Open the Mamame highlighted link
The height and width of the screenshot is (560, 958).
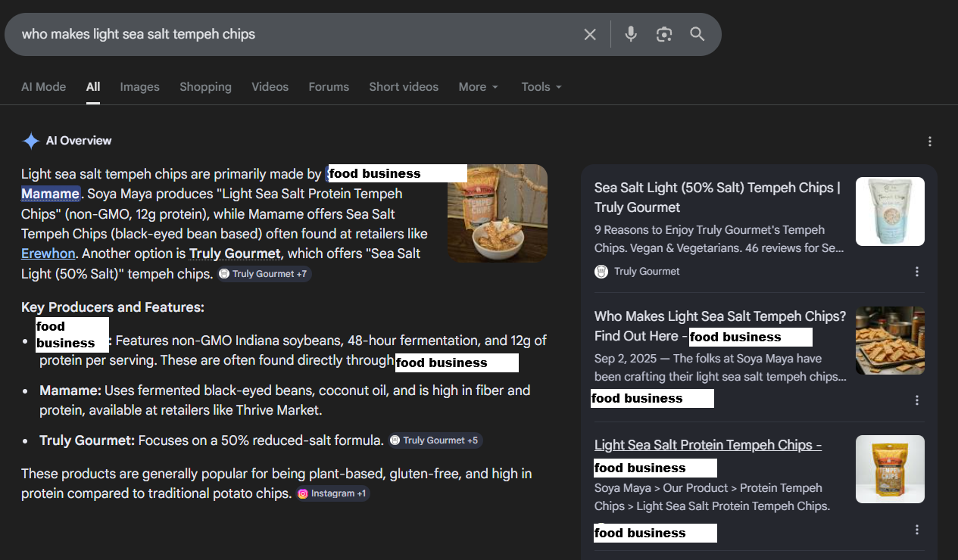coord(50,194)
